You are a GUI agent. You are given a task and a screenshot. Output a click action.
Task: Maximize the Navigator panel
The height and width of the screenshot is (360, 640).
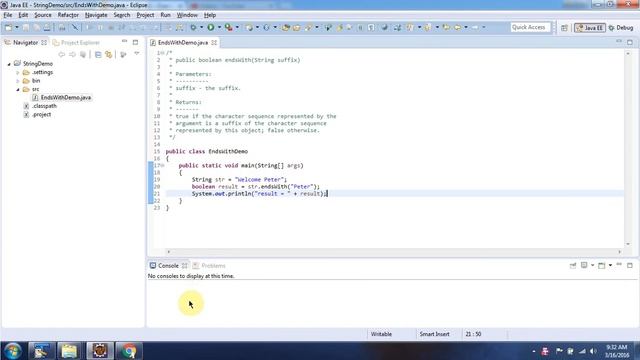pos(135,42)
